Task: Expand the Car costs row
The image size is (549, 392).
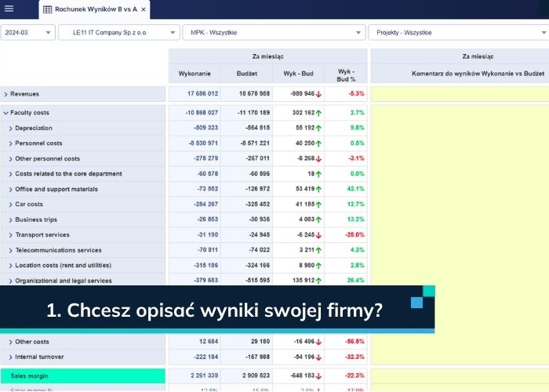Action: pyautogui.click(x=10, y=205)
